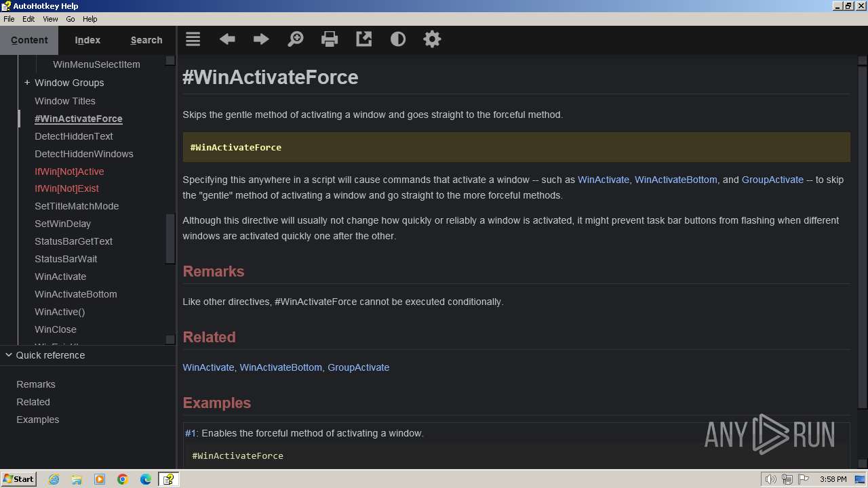Select WinActivate in the contents tree
The height and width of the screenshot is (488, 868).
tap(60, 277)
